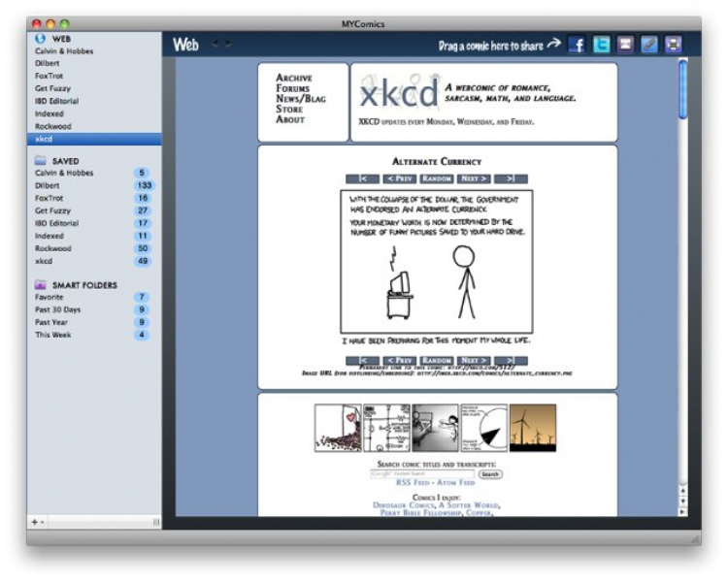The height and width of the screenshot is (582, 728).
Task: Share comic to Facebook icon
Action: [x=578, y=45]
